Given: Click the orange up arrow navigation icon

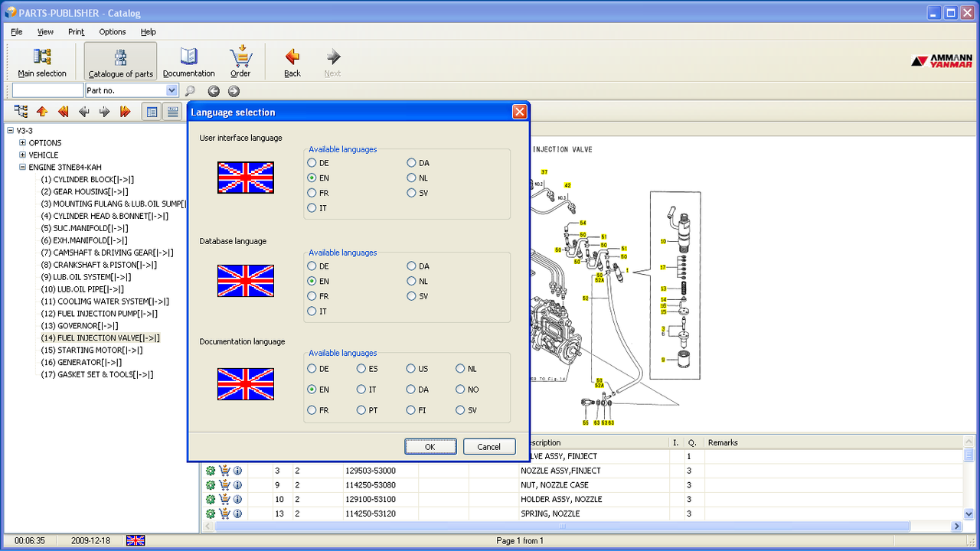Looking at the screenshot, I should point(42,112).
